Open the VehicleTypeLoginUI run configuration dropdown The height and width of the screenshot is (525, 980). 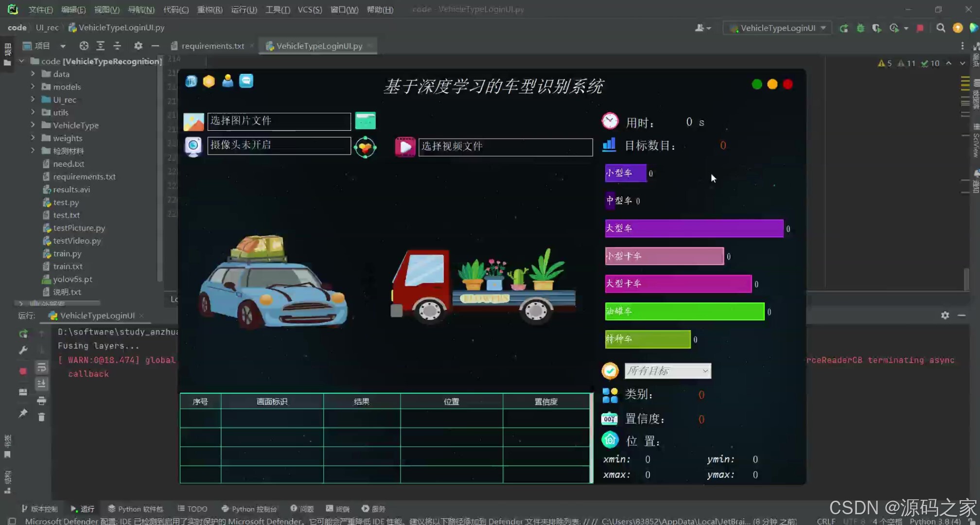pos(776,28)
